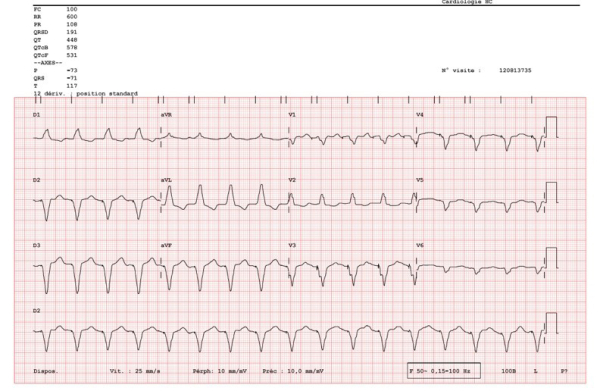Select the 'Dispos.' footer text
Viewport: 600px width, 391px height.
pos(46,371)
